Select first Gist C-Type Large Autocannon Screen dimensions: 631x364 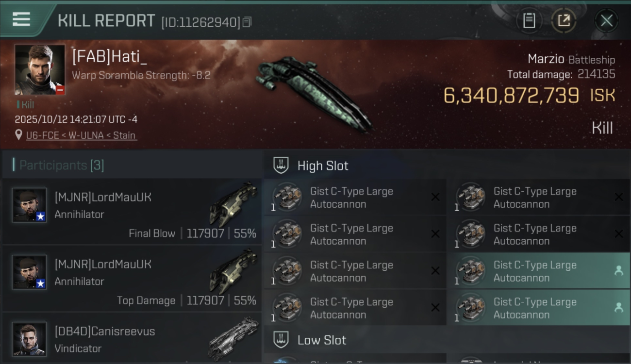coord(355,198)
